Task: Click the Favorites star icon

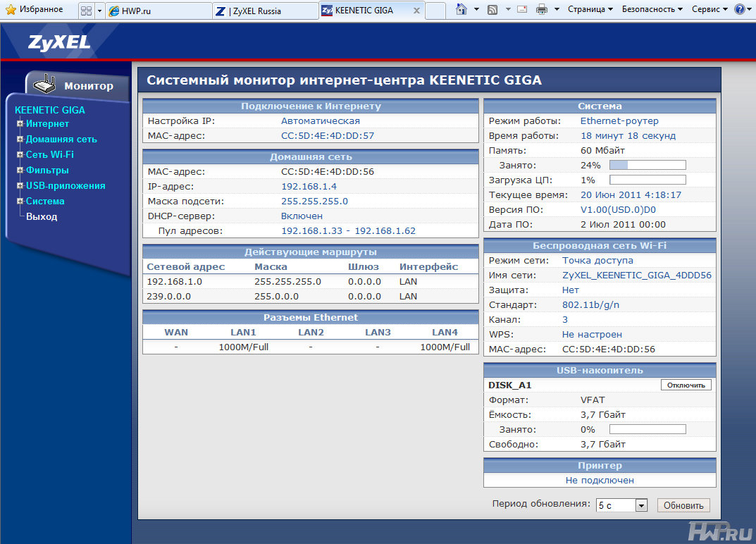Action: point(11,10)
